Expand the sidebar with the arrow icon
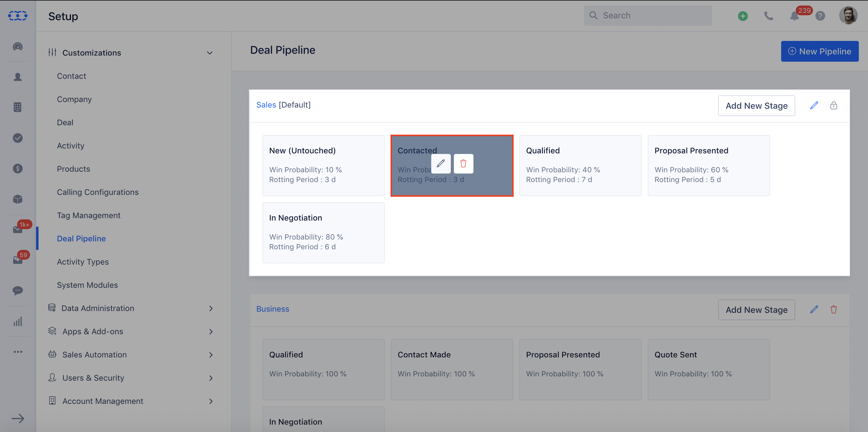The height and width of the screenshot is (432, 868). pyautogui.click(x=17, y=418)
